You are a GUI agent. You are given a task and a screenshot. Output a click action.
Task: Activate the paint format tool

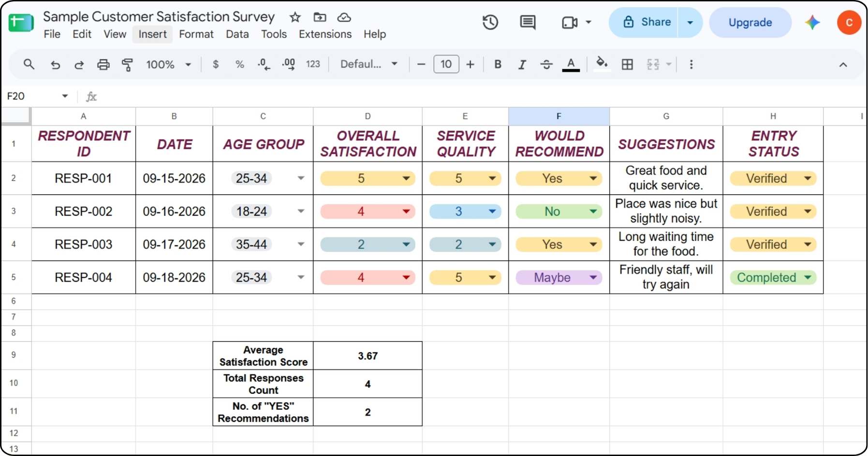[x=127, y=64]
